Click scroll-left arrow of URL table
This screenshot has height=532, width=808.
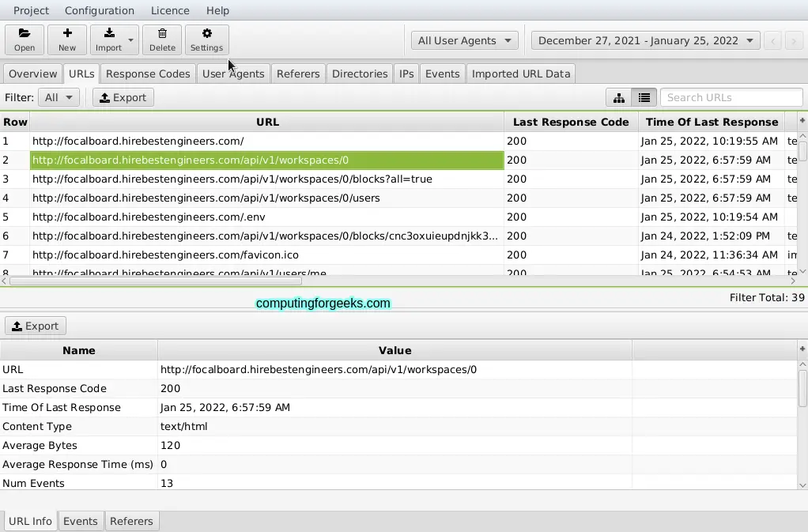pos(4,281)
